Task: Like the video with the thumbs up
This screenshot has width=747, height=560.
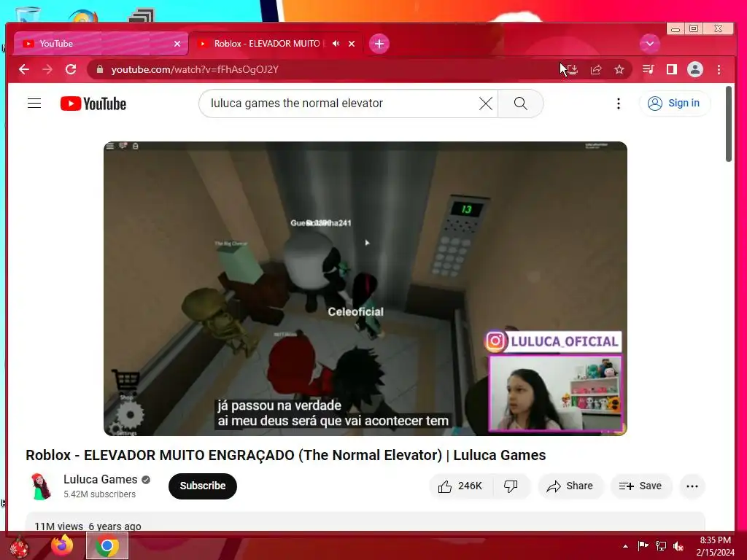Action: pyautogui.click(x=461, y=486)
